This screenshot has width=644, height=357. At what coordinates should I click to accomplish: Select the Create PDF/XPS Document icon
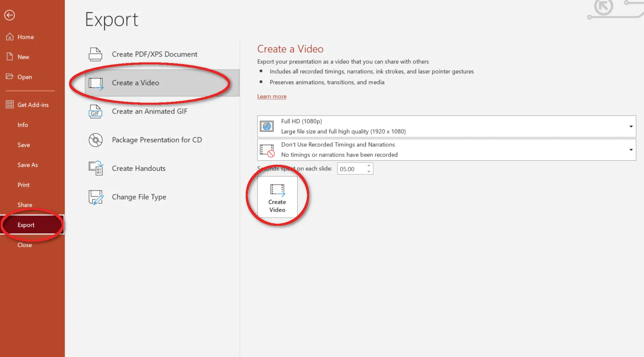point(95,54)
